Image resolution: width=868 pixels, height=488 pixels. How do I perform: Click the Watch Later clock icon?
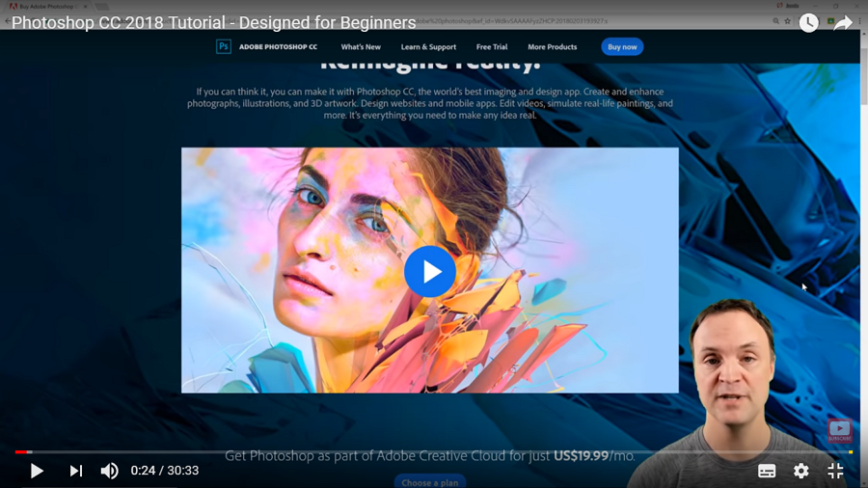pyautogui.click(x=809, y=23)
